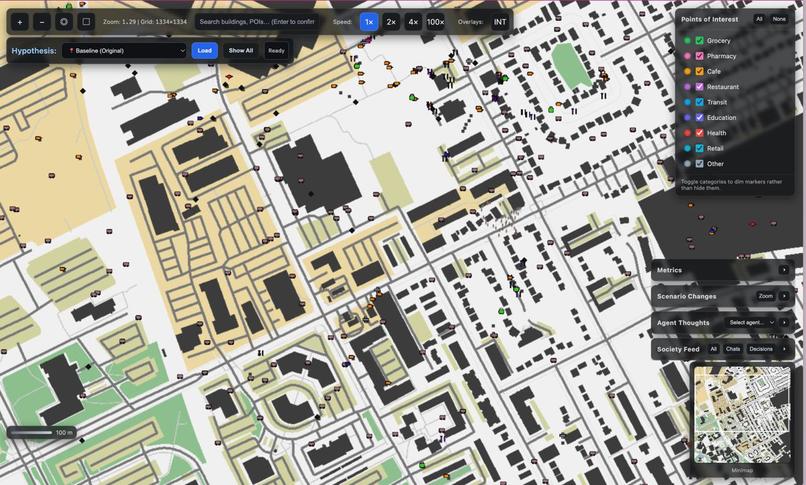Screen dimensions: 806x485
Task: Toggle the INT overlay button
Action: [x=500, y=22]
